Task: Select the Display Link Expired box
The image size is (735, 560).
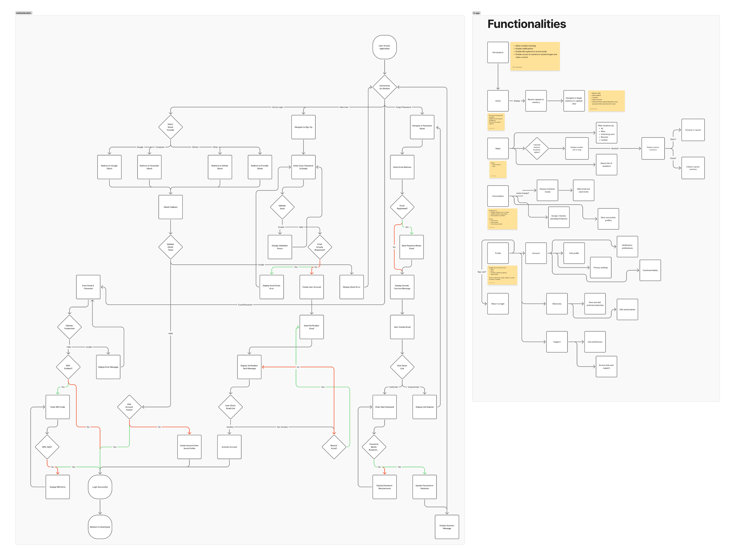Action: tap(425, 407)
